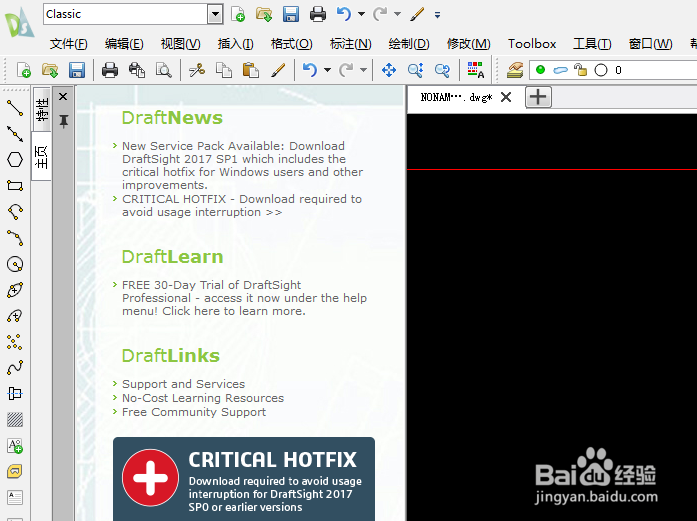Switch to the 特性 side tab
Screen dimensions: 697x521
point(42,109)
